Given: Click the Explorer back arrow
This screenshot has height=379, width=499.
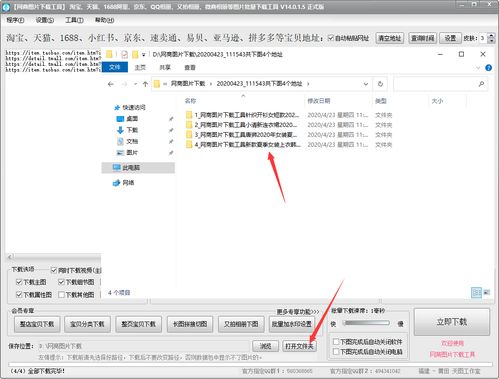Looking at the screenshot, I should [x=111, y=84].
